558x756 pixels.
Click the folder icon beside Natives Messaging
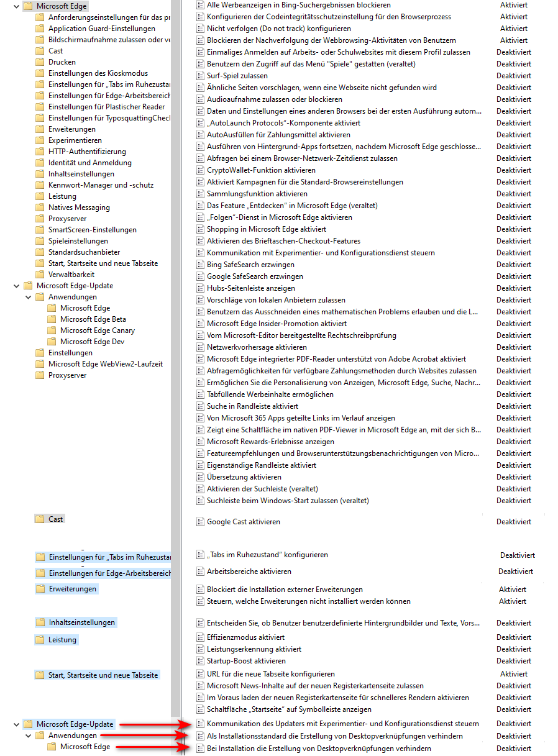pyautogui.click(x=40, y=207)
